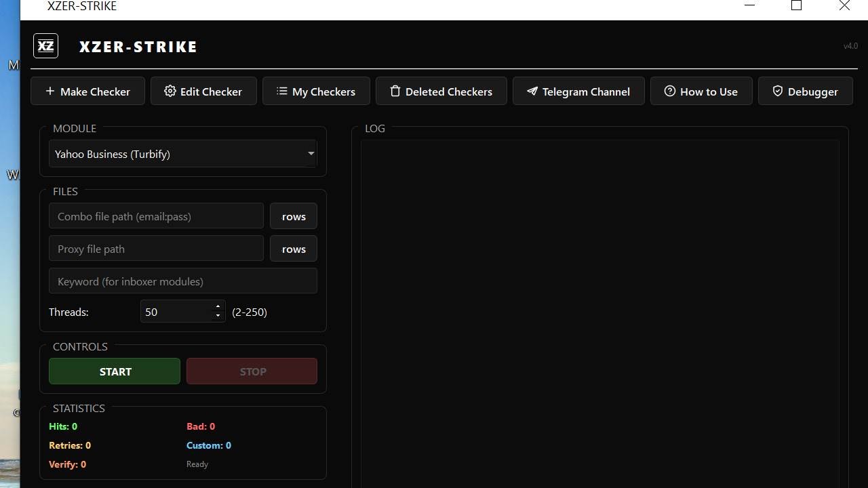The width and height of the screenshot is (868, 488).
Task: Click the red STOP button
Action: [x=252, y=371]
